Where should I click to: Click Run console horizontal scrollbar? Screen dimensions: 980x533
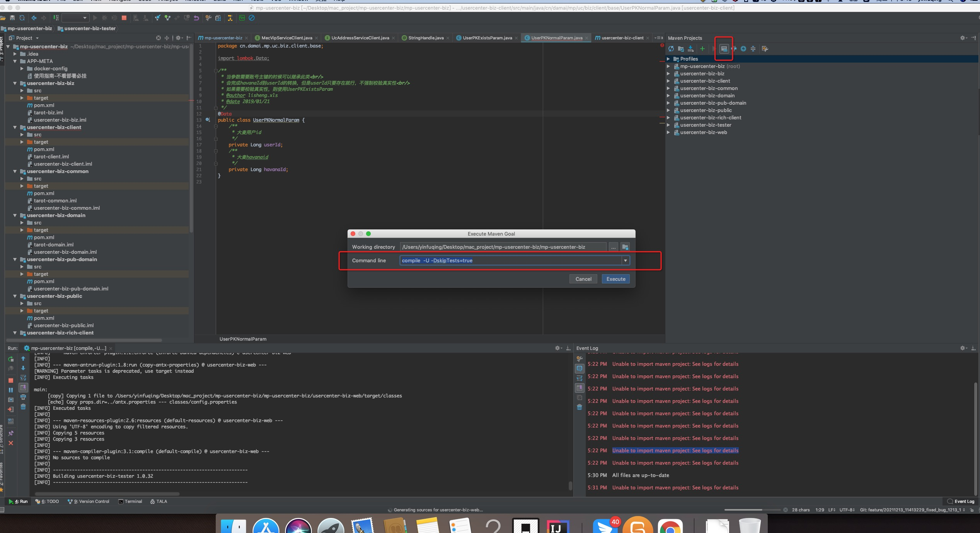[107, 494]
